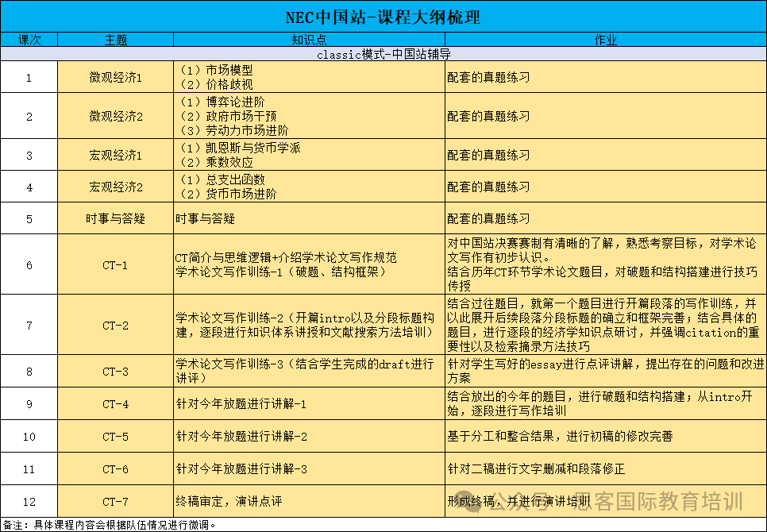Click lesson number 8 in 课次 column
This screenshot has height=532, width=767.
tap(29, 372)
